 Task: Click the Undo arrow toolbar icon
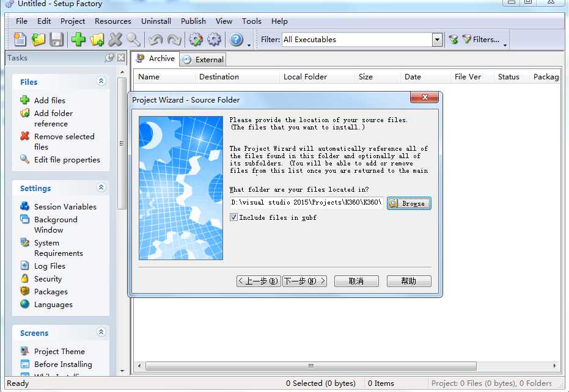(x=155, y=39)
